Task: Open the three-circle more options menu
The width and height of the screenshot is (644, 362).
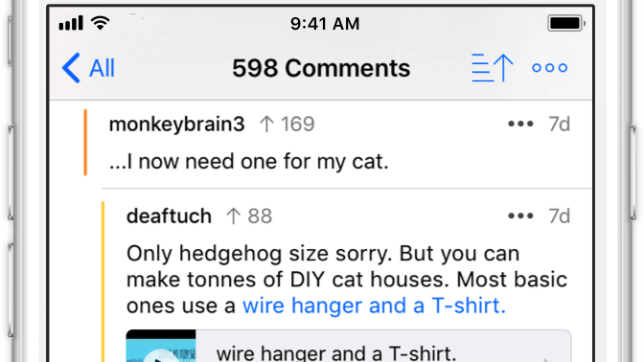Action: coord(549,68)
